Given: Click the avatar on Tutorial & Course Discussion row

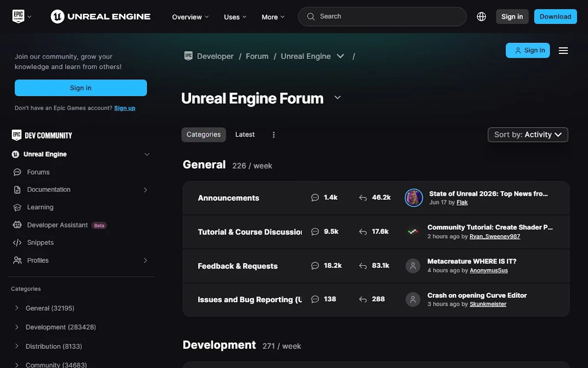Looking at the screenshot, I should click(413, 232).
